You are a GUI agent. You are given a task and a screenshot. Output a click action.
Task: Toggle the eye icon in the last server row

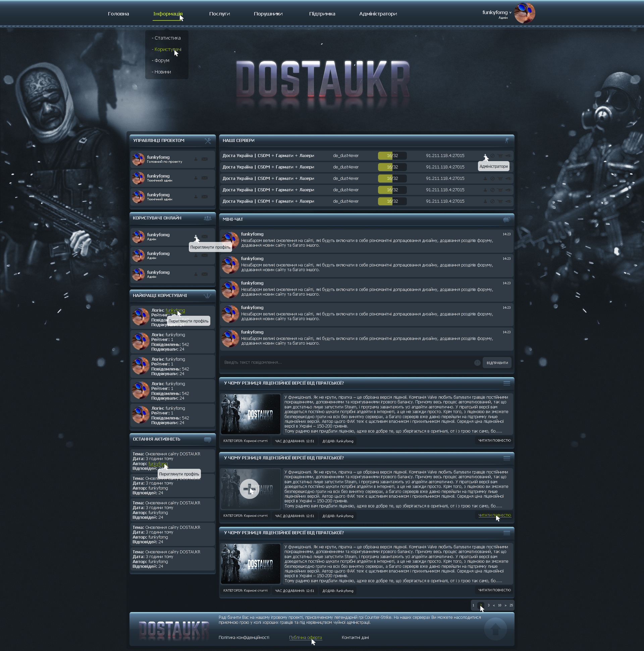click(x=508, y=201)
